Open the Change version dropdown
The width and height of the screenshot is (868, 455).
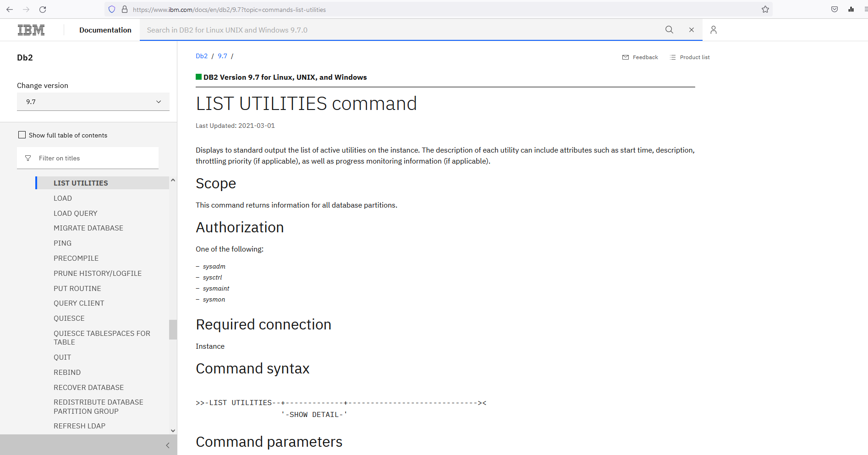pyautogui.click(x=93, y=101)
